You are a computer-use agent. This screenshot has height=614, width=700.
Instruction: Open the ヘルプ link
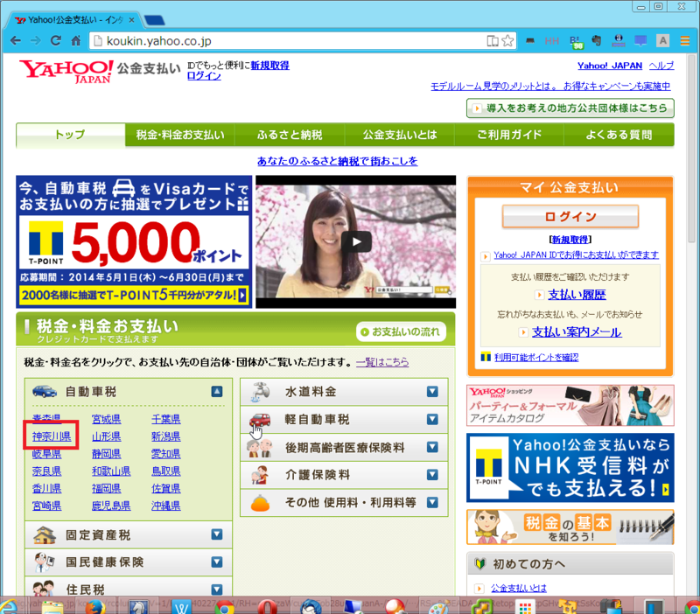[x=661, y=66]
